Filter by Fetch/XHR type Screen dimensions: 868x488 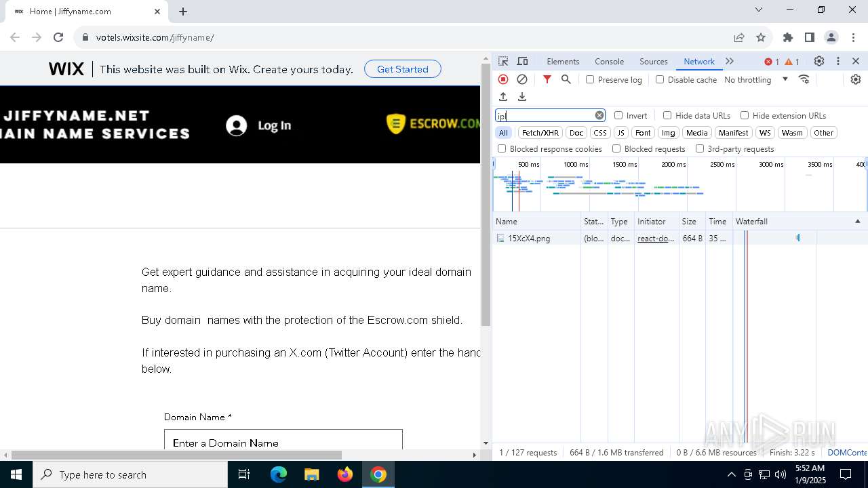tap(540, 133)
